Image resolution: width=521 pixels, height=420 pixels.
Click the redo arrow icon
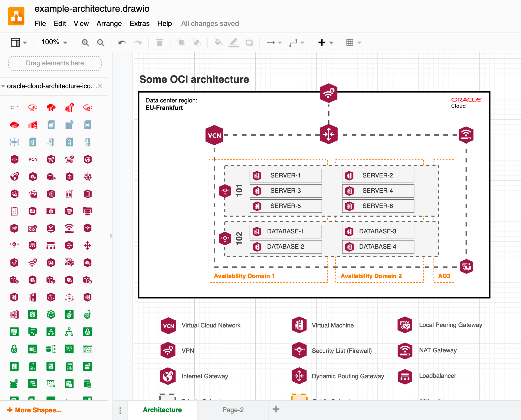click(x=138, y=42)
